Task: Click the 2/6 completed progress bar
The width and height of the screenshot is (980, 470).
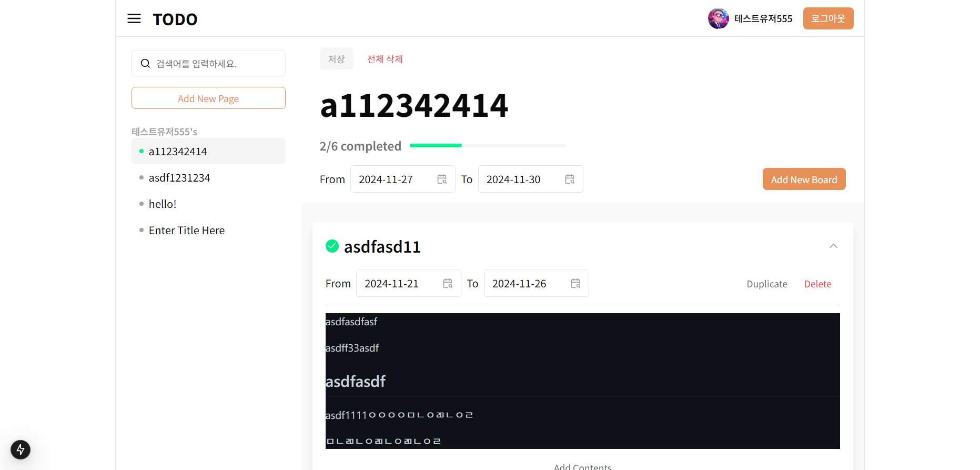Action: [x=488, y=145]
